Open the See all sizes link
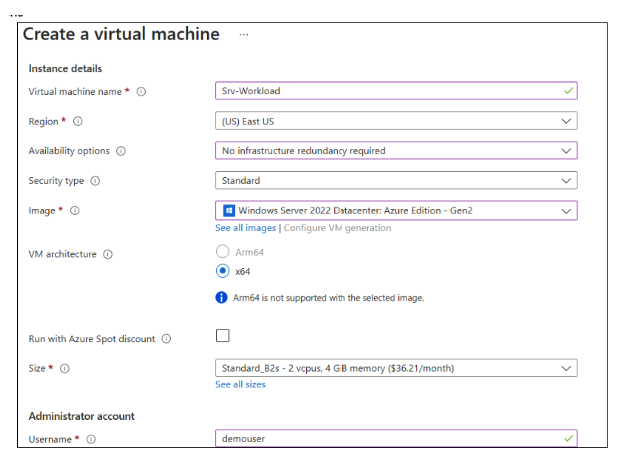 pyautogui.click(x=240, y=385)
